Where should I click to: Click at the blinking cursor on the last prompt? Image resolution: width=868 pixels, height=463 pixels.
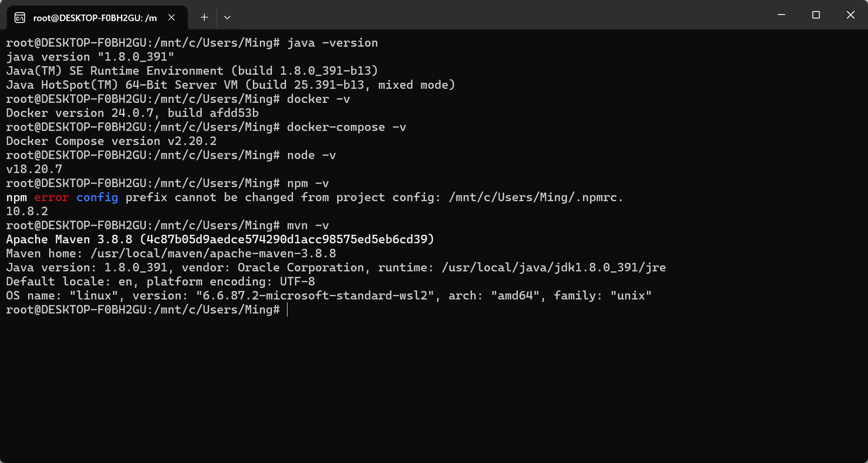[x=287, y=310]
